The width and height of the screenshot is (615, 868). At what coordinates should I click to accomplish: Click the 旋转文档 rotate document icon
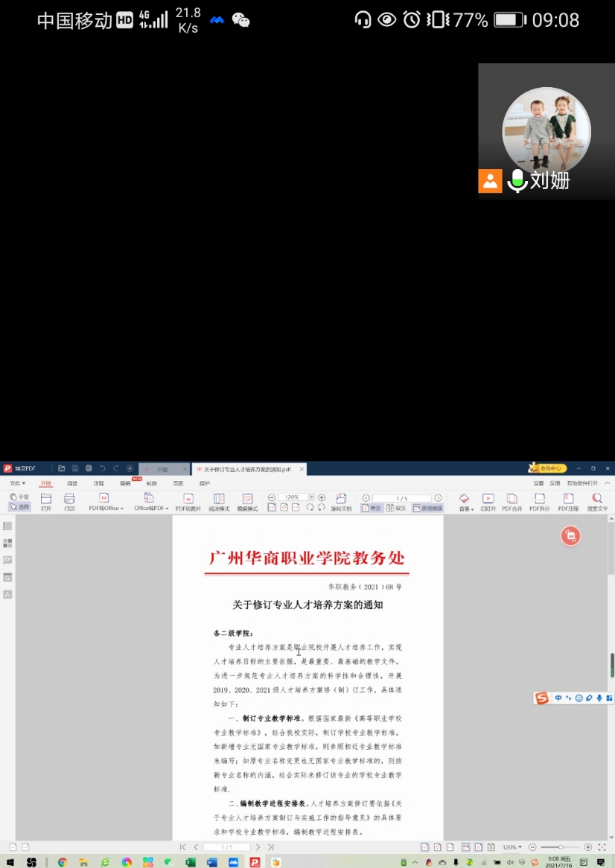coord(341,501)
